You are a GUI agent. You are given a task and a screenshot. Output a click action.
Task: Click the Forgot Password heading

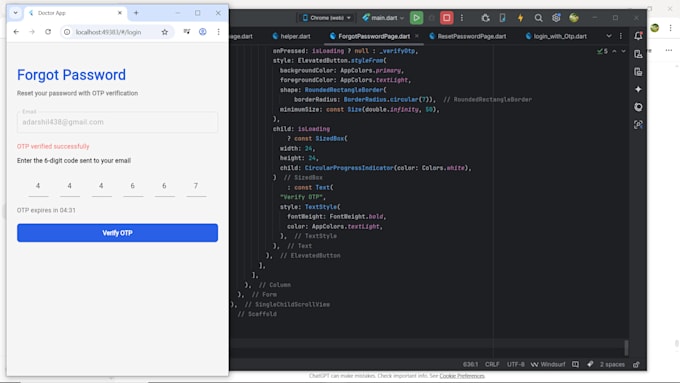(72, 75)
